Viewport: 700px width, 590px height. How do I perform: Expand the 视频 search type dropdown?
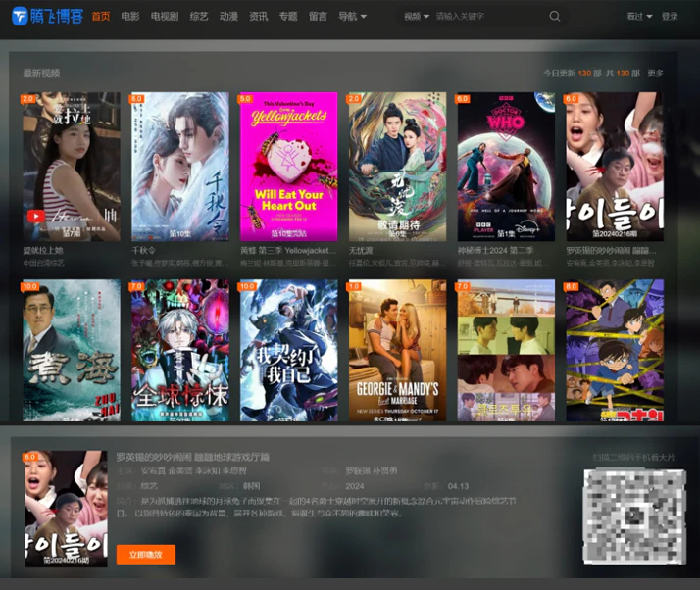pyautogui.click(x=415, y=17)
